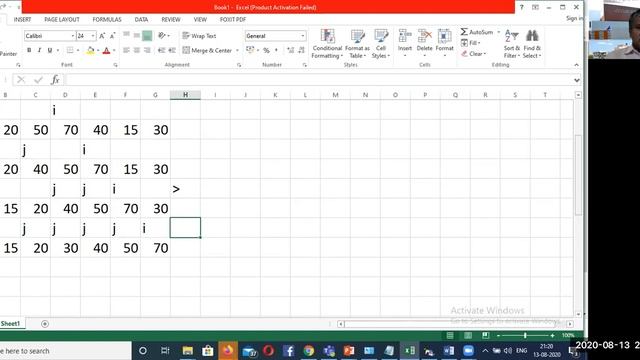The height and width of the screenshot is (360, 640).
Task: Expand Merge & Center options arrow
Action: pos(237,51)
